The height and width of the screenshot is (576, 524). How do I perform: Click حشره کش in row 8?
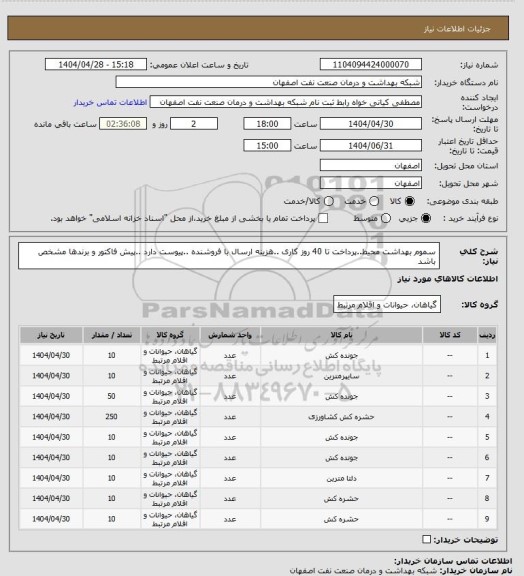[341, 498]
